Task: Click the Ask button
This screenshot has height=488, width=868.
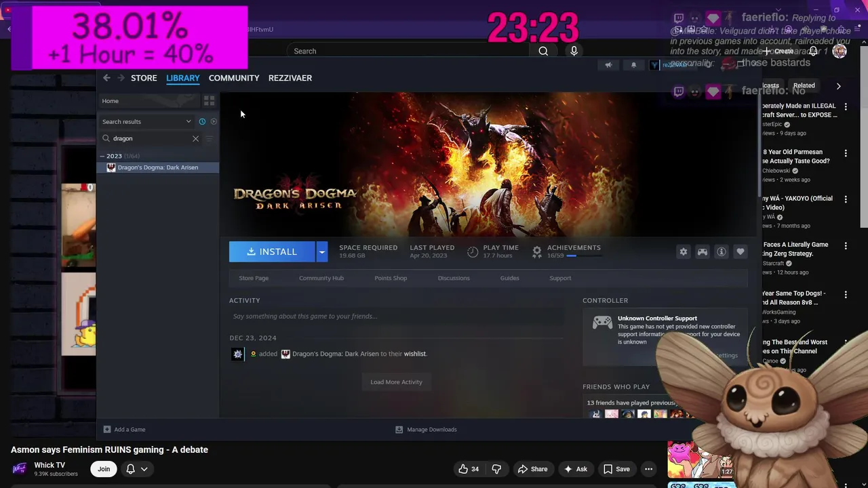Action: (575, 469)
